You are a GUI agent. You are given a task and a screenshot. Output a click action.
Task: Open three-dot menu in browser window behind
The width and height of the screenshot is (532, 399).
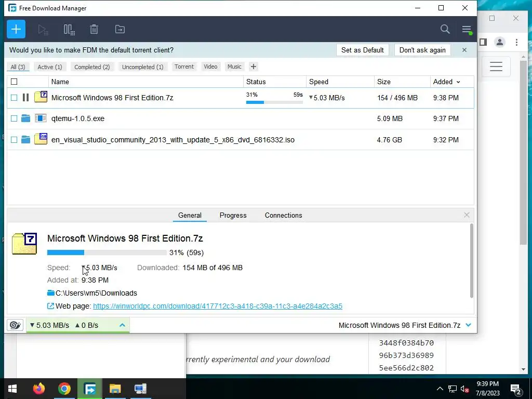[516, 42]
